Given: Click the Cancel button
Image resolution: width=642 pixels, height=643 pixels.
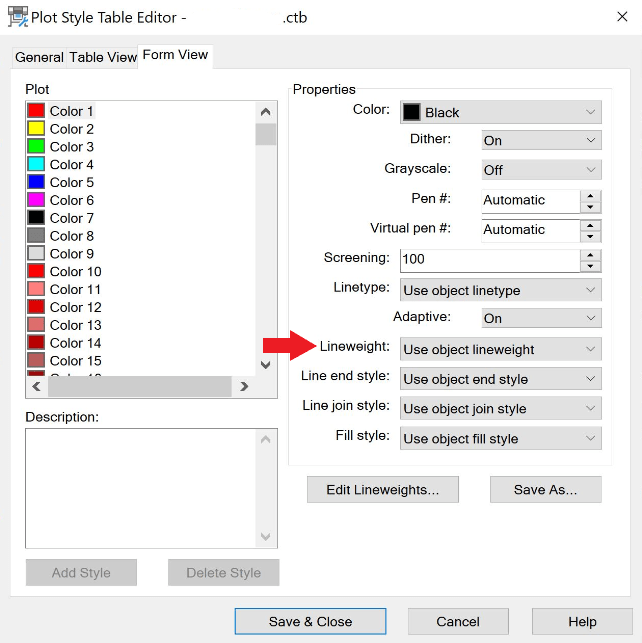Looking at the screenshot, I should tap(458, 622).
